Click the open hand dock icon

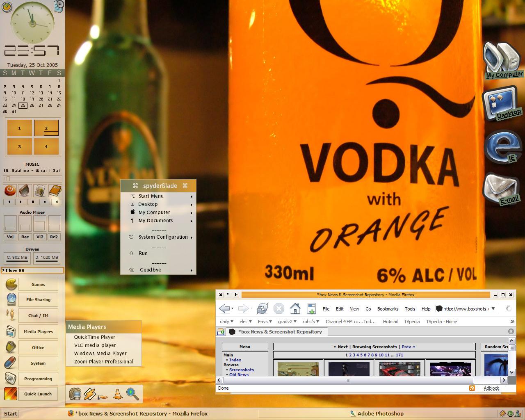click(103, 396)
